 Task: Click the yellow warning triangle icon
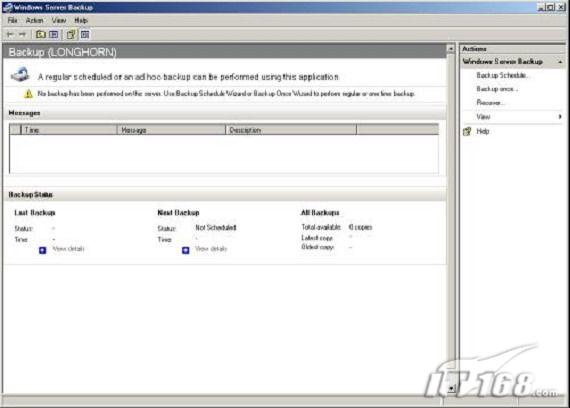pyautogui.click(x=28, y=94)
